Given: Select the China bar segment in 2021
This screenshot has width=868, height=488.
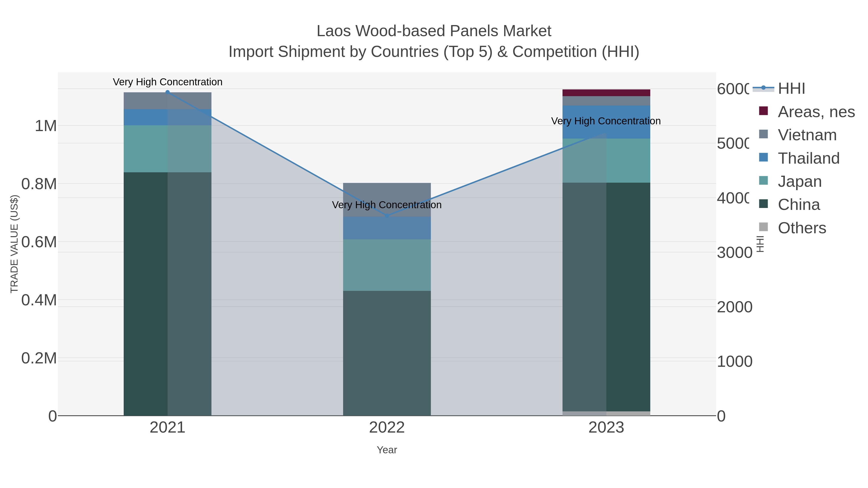Looking at the screenshot, I should pos(168,294).
